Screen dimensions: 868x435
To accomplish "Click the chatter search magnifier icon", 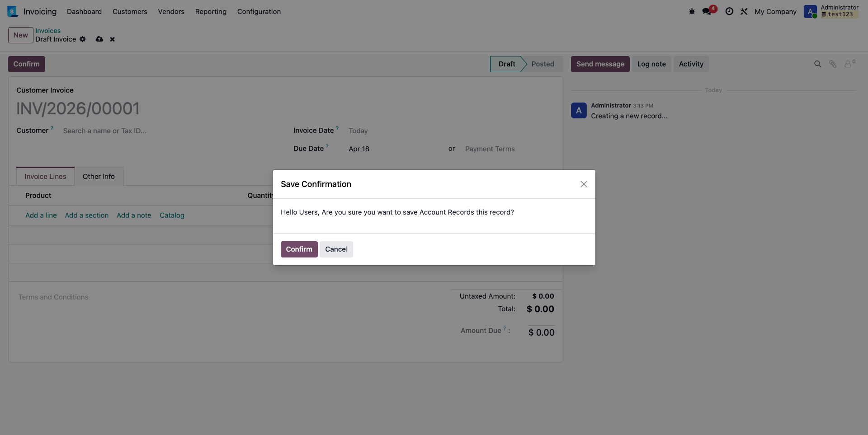I will [x=817, y=64].
